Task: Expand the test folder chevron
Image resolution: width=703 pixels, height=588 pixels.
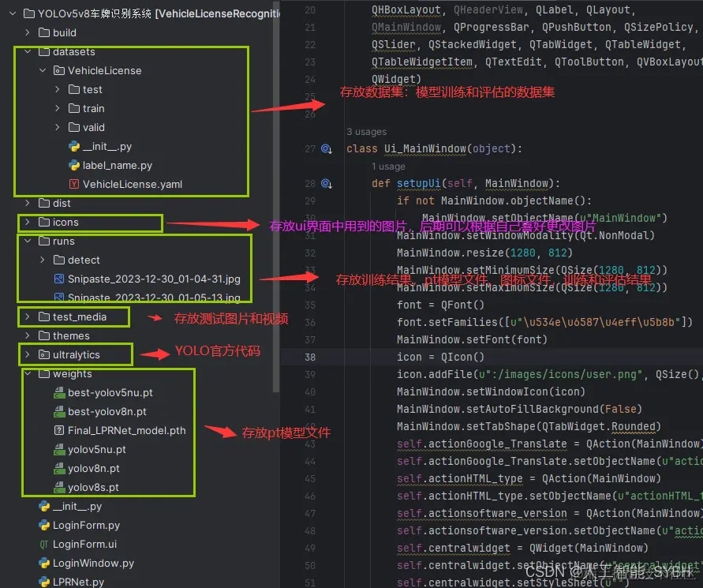Action: (x=58, y=89)
